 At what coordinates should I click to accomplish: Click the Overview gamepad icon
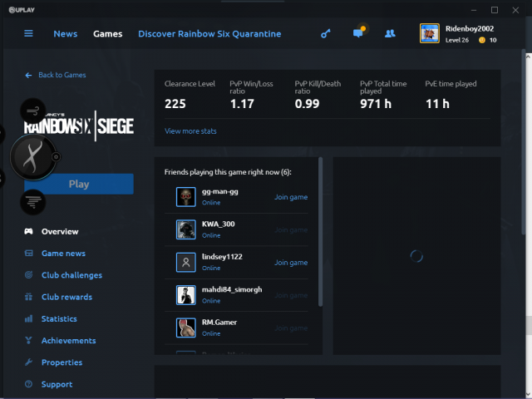(28, 231)
